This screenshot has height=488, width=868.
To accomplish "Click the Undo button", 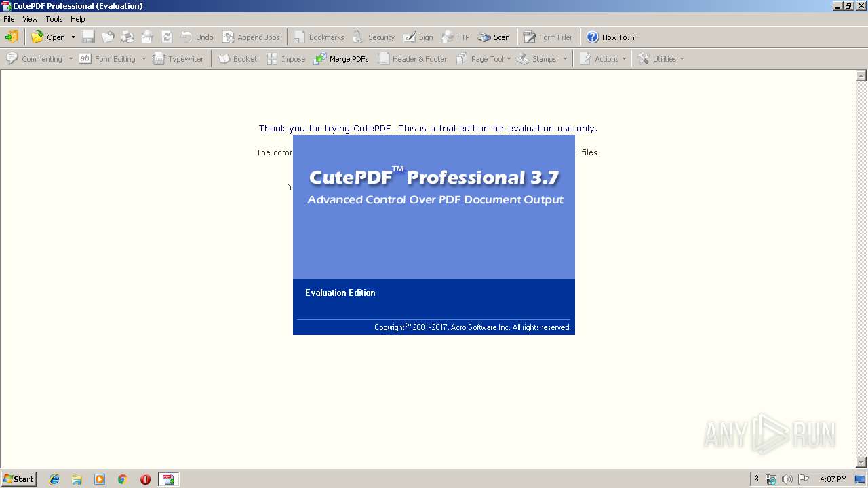I will (x=197, y=37).
